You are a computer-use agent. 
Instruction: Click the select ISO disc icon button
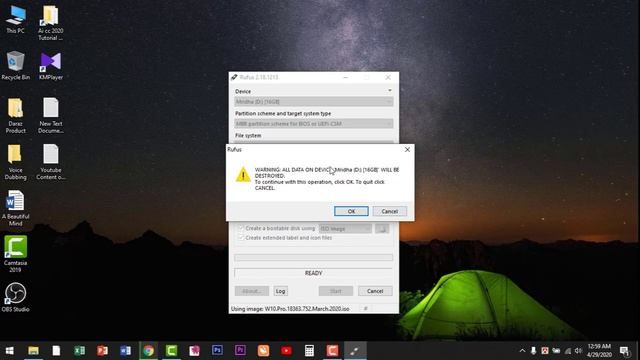click(382, 229)
